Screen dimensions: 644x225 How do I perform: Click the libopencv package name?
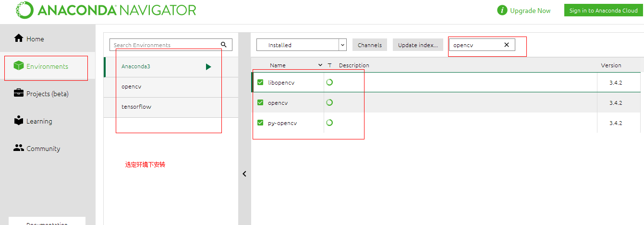[x=281, y=82]
